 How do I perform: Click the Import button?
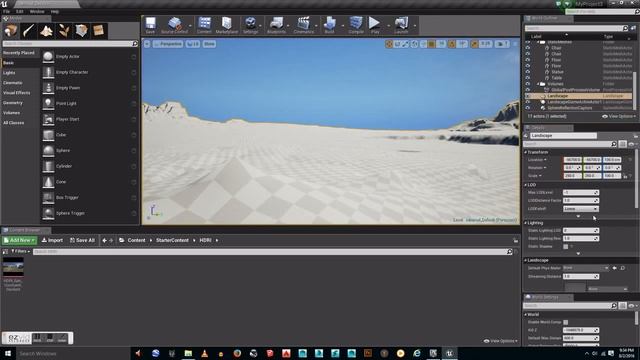pyautogui.click(x=52, y=240)
